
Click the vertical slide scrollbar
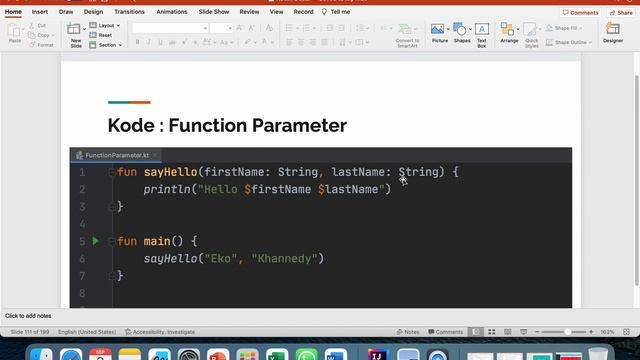[637, 180]
